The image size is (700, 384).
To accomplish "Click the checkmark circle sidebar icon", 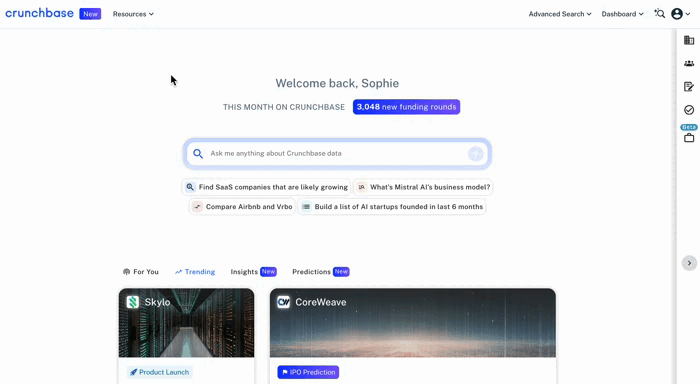I will coord(689,110).
